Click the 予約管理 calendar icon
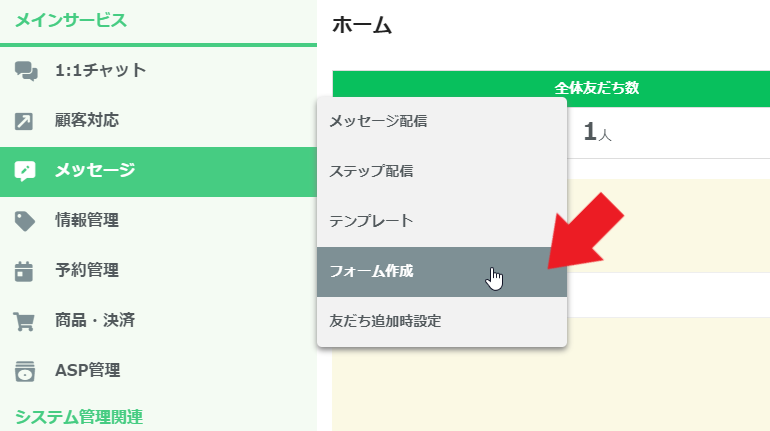770x431 pixels. (x=24, y=271)
